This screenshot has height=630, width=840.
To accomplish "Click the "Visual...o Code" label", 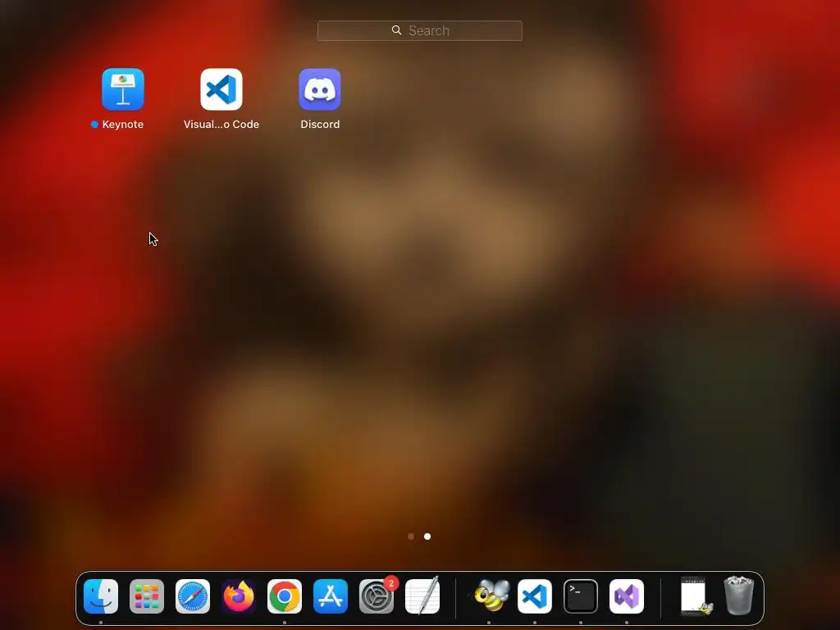I will pyautogui.click(x=221, y=125).
